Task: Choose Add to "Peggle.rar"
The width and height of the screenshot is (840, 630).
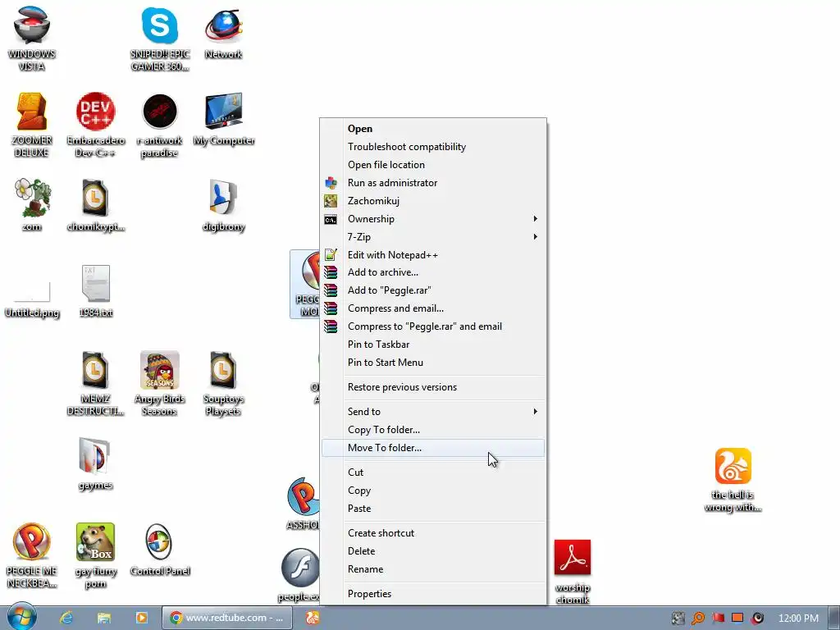Action: (433, 290)
